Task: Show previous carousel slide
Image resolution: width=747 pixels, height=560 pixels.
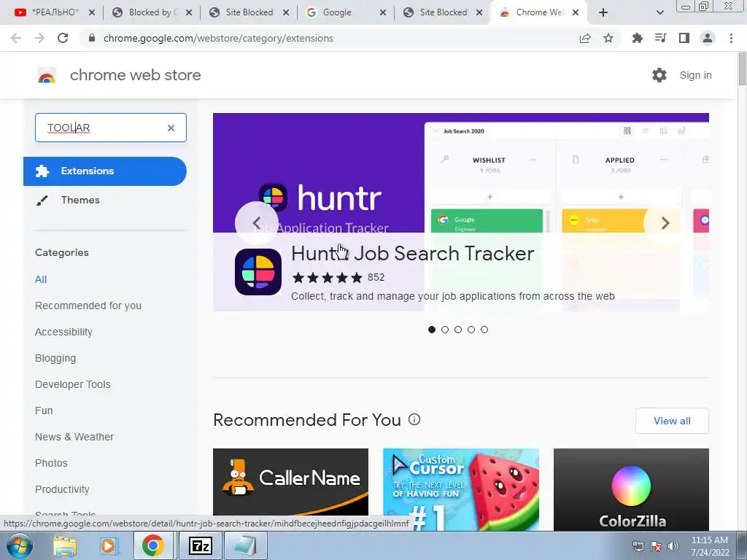Action: tap(257, 223)
